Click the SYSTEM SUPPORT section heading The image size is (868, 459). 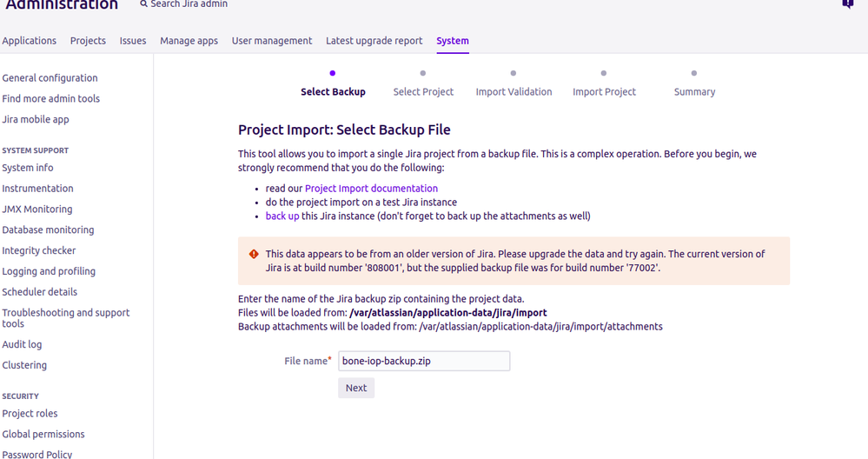[x=36, y=150]
